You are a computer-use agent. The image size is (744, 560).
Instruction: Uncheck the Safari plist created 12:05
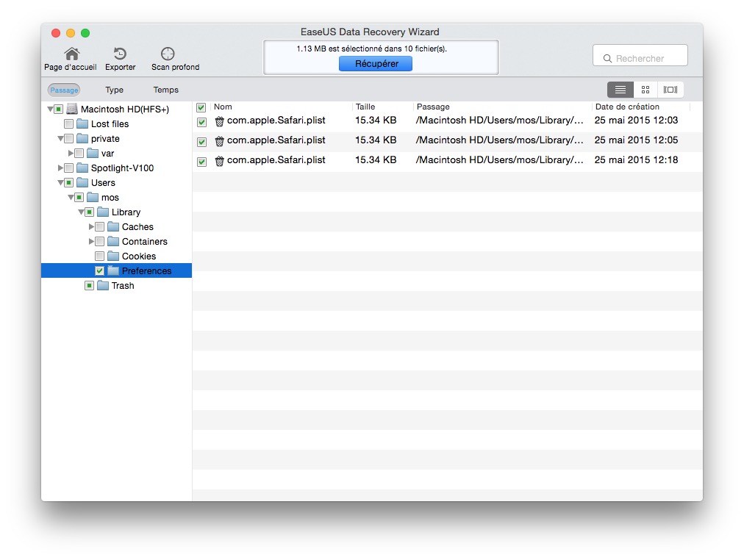[201, 142]
